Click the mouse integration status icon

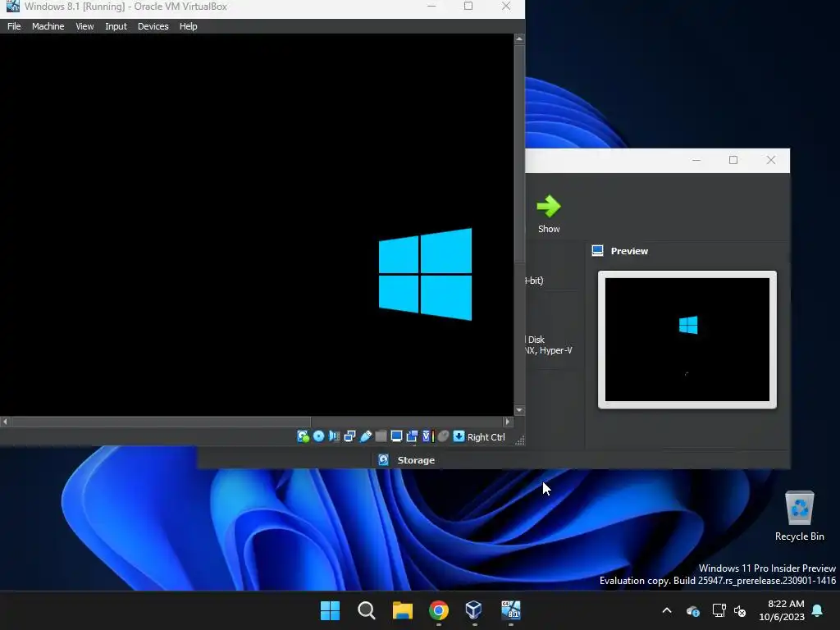[x=443, y=436]
